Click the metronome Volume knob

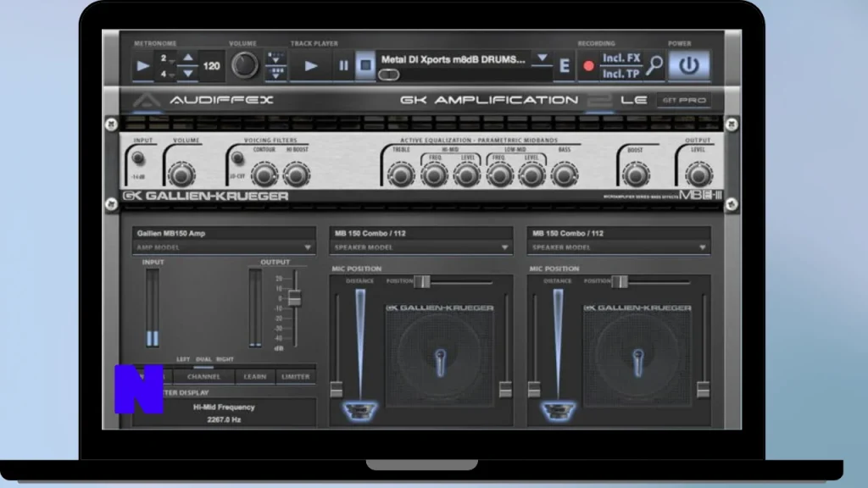tap(244, 65)
